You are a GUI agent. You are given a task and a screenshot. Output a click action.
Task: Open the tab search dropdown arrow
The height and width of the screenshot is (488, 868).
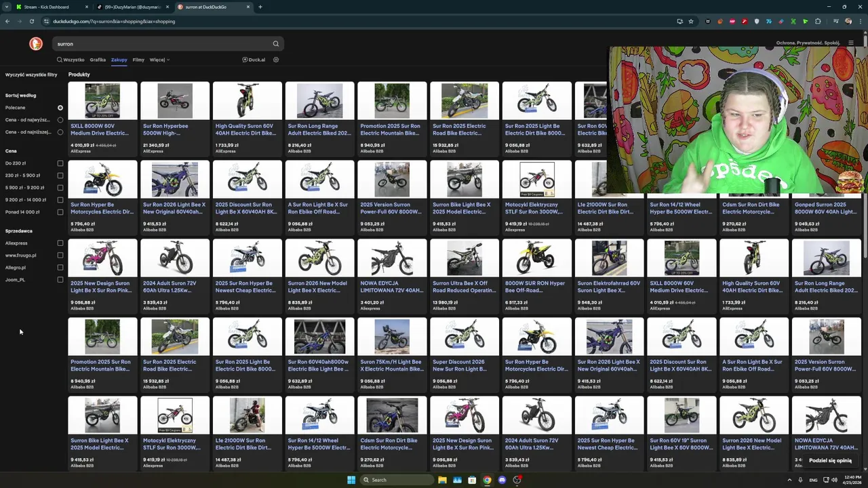click(x=7, y=7)
